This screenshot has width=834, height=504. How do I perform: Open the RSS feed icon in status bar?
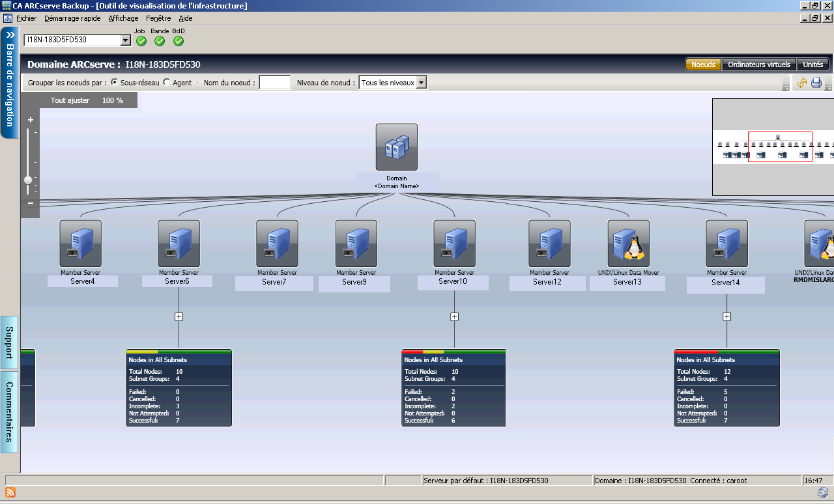10,492
